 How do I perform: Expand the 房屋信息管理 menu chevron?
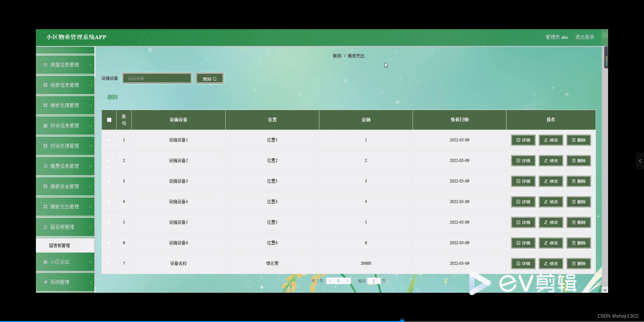(x=90, y=65)
